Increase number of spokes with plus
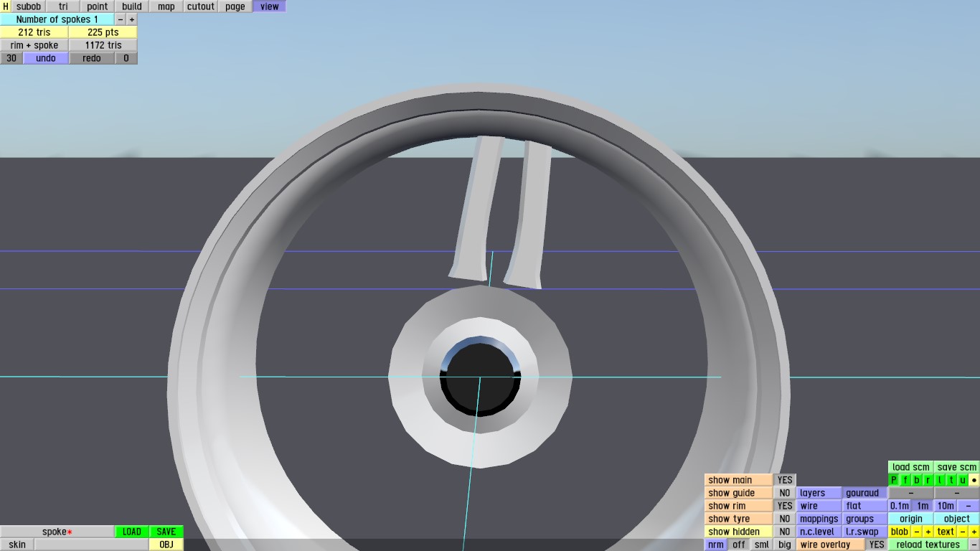The width and height of the screenshot is (980, 551). (x=132, y=19)
